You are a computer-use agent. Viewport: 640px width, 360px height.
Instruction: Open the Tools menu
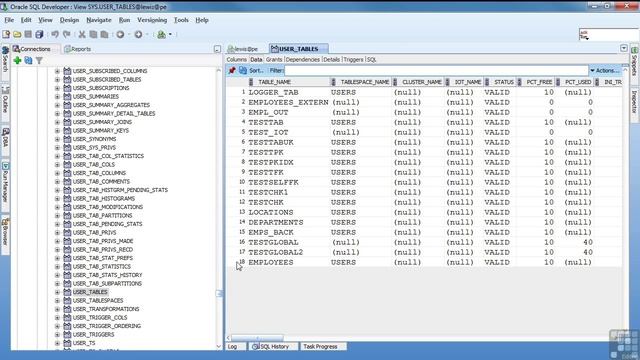coord(181,20)
